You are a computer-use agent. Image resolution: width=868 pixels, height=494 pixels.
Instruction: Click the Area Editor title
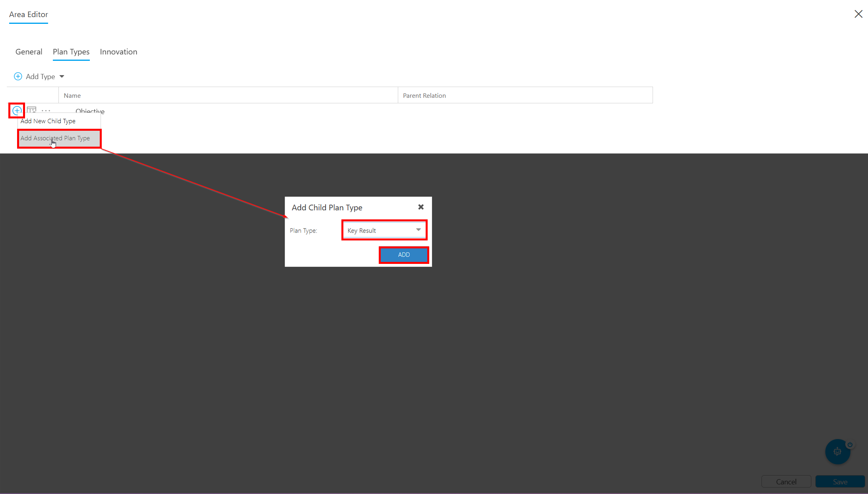29,14
